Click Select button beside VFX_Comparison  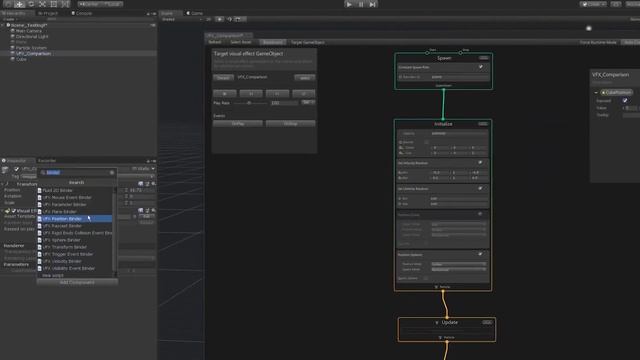(x=304, y=78)
